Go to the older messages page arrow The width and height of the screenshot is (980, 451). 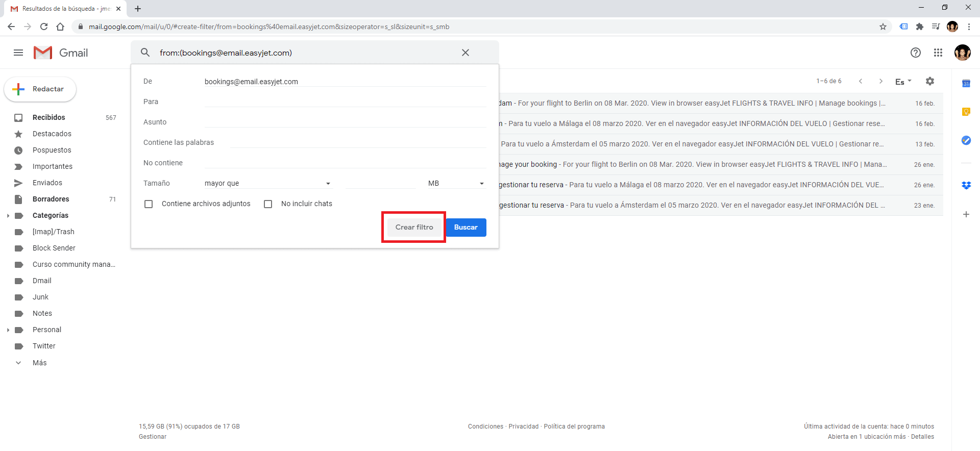[x=881, y=81]
